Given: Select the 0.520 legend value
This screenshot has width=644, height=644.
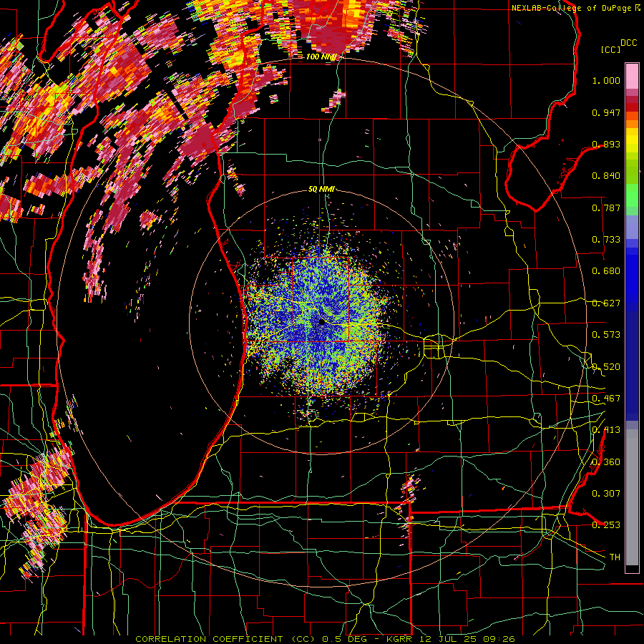Looking at the screenshot, I should (606, 367).
